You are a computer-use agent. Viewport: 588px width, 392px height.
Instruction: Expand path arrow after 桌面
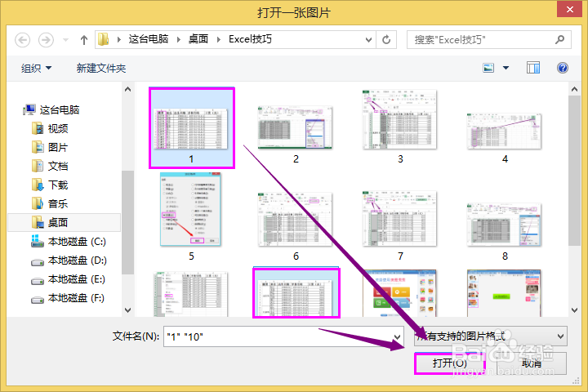pyautogui.click(x=219, y=39)
